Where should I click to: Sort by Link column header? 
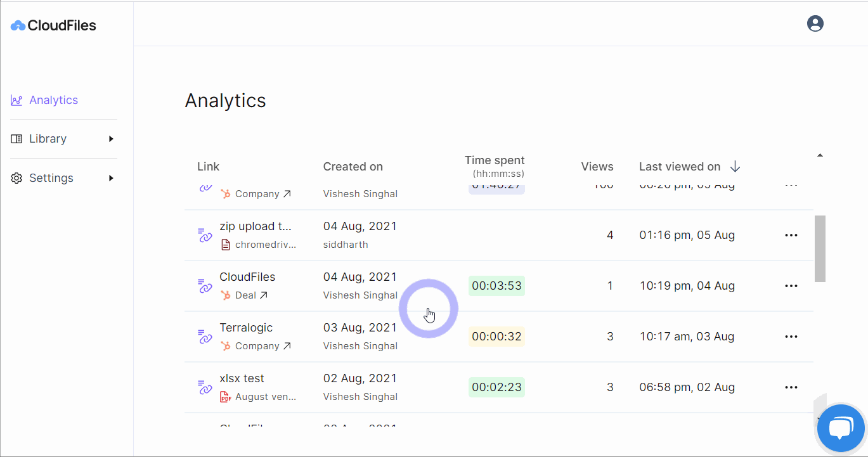[x=208, y=167]
